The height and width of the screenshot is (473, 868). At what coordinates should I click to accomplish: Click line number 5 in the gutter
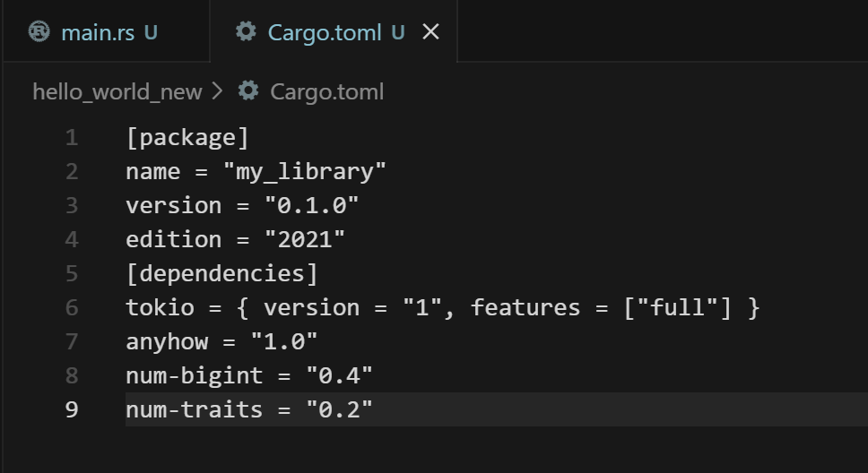pos(71,274)
